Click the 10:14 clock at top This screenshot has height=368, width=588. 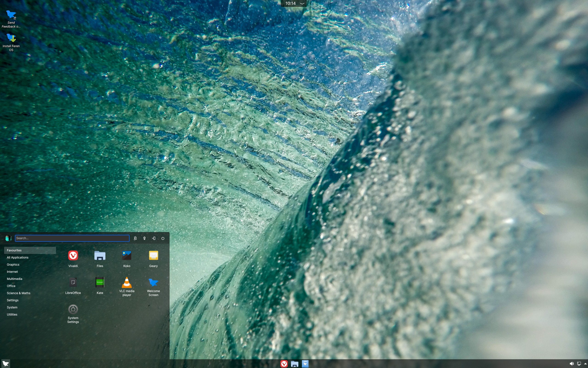click(x=290, y=3)
